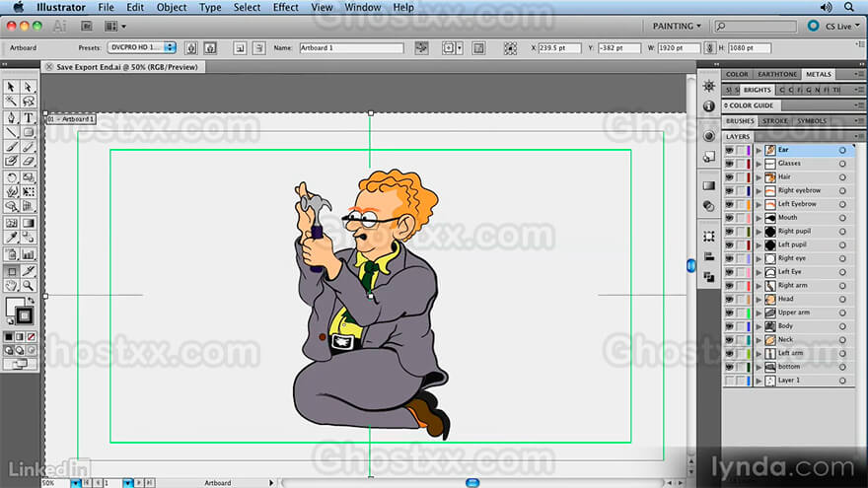Viewport: 868px width, 488px height.
Task: Expand the Left pupil layer
Action: [759, 245]
